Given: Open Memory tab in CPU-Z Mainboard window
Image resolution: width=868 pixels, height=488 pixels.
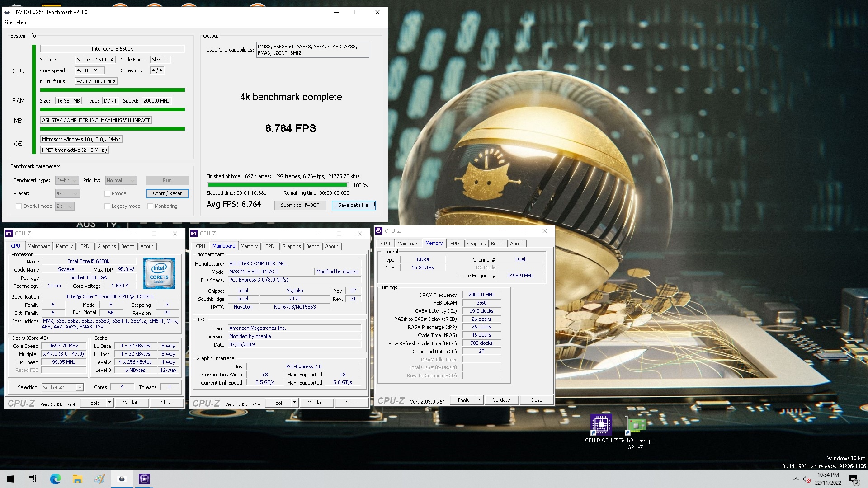Looking at the screenshot, I should point(249,246).
